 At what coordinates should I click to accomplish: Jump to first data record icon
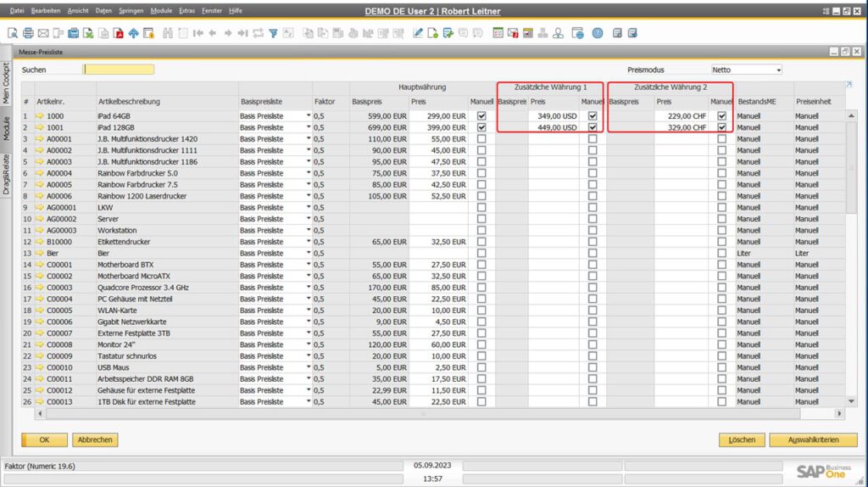[198, 33]
